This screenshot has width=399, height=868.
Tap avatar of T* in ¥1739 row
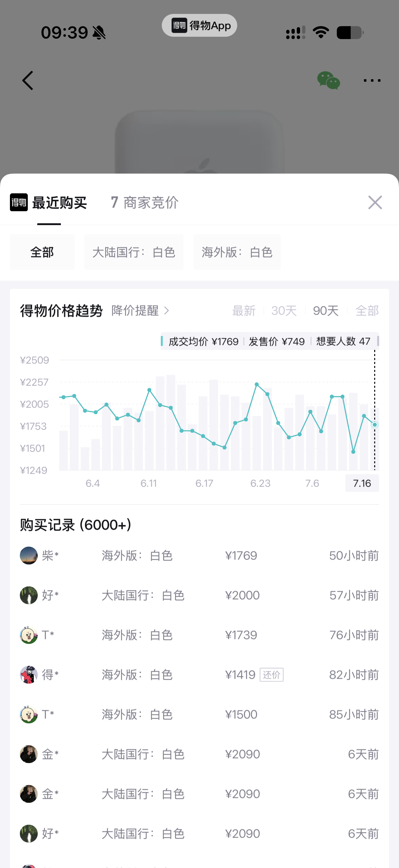point(29,635)
